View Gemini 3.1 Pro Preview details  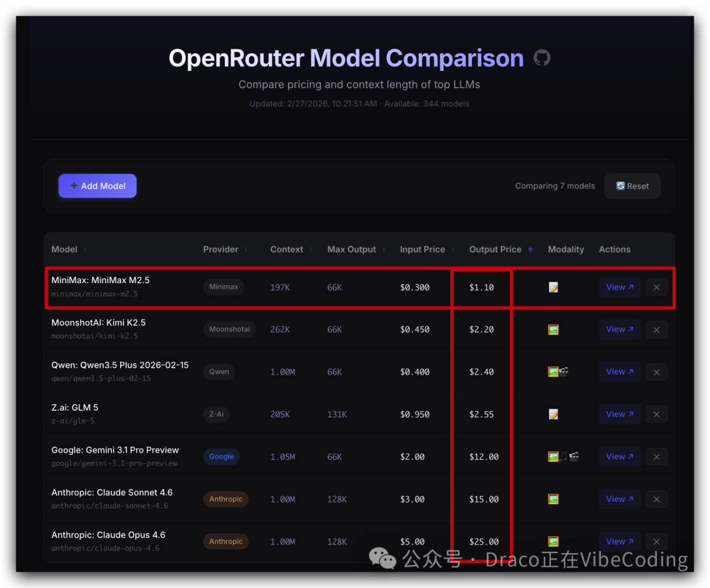(619, 457)
